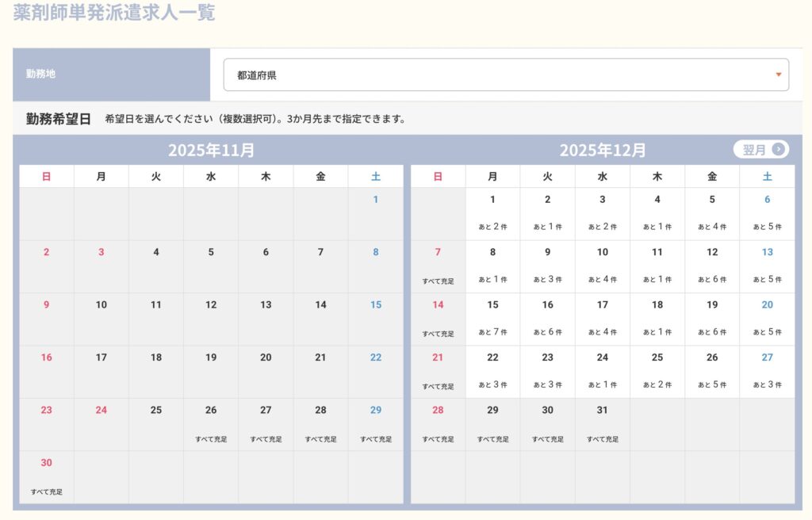
Task: Select December 15 showing あと7件
Action: pos(492,319)
